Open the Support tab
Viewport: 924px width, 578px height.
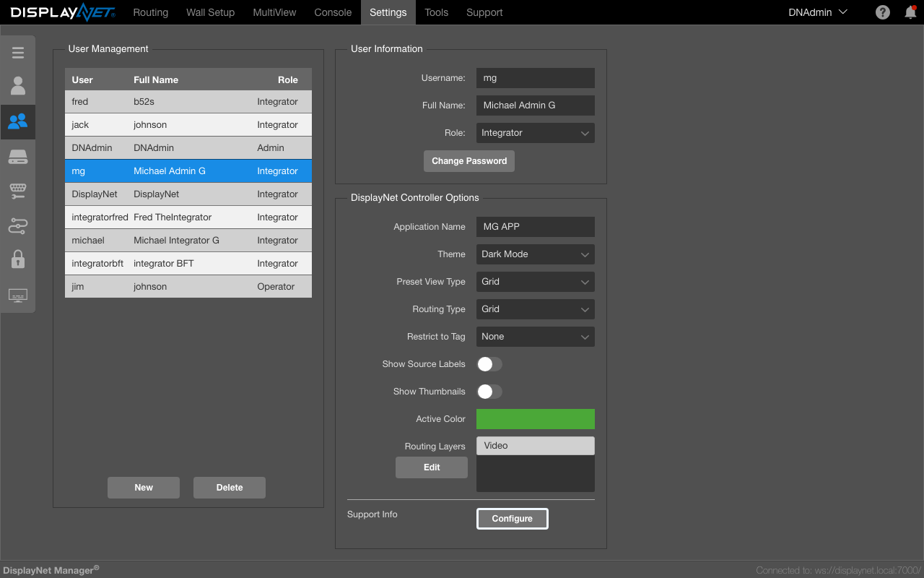pyautogui.click(x=484, y=12)
